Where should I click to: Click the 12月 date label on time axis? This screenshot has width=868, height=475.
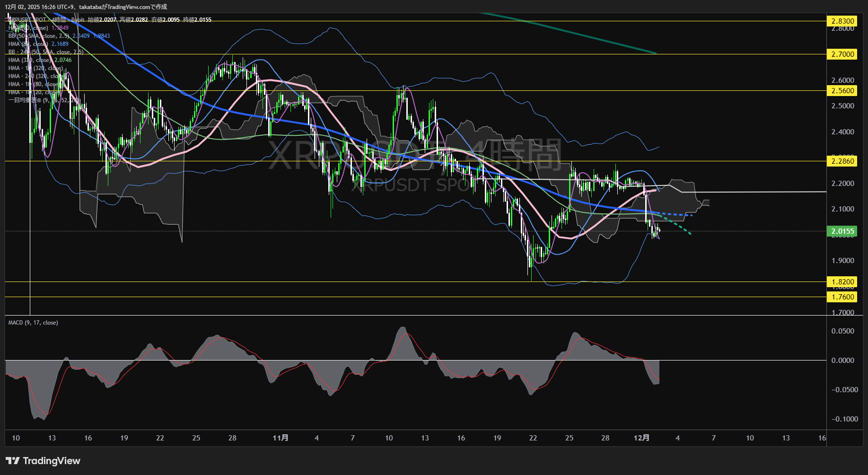(x=641, y=438)
